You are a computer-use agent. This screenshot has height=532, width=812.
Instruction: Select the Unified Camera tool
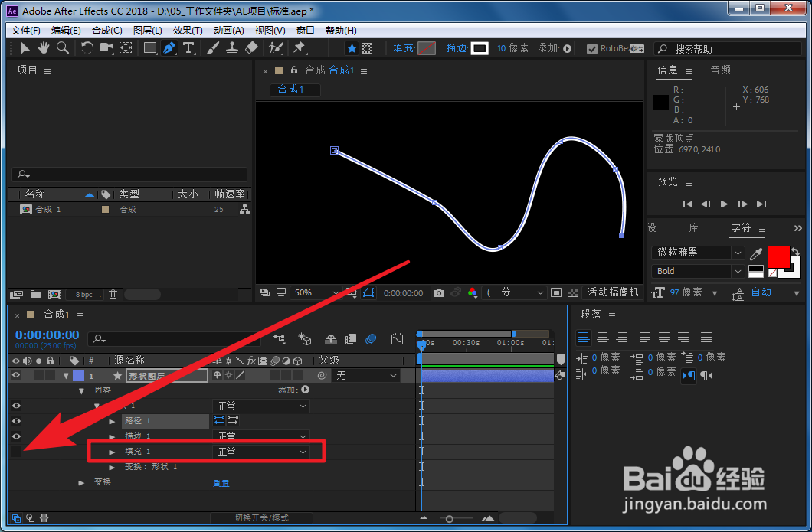106,48
